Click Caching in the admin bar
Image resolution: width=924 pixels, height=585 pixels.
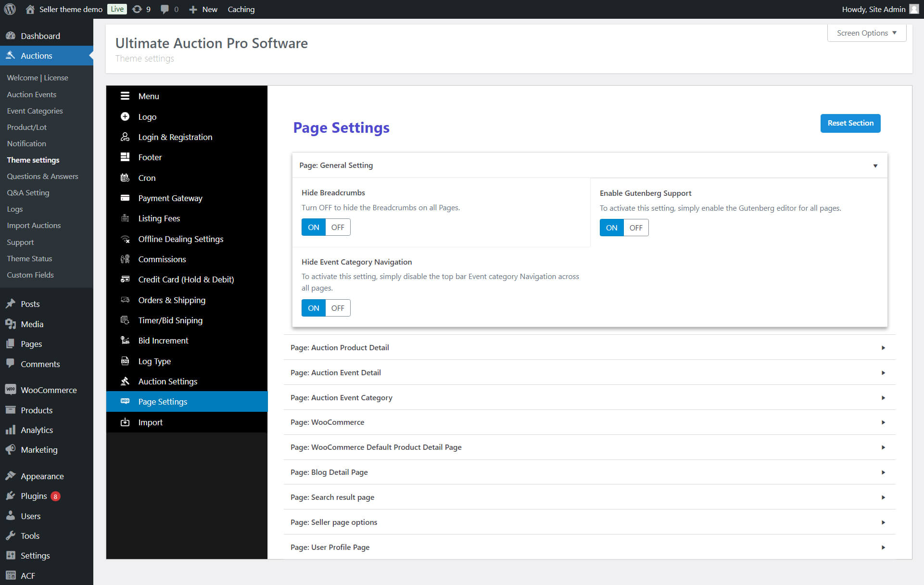(x=241, y=9)
